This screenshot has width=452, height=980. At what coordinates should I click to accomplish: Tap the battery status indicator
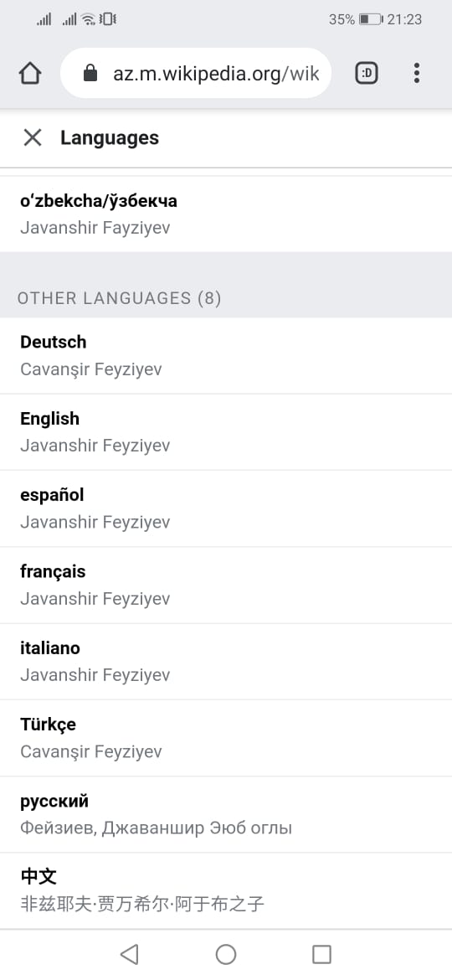pos(371,19)
